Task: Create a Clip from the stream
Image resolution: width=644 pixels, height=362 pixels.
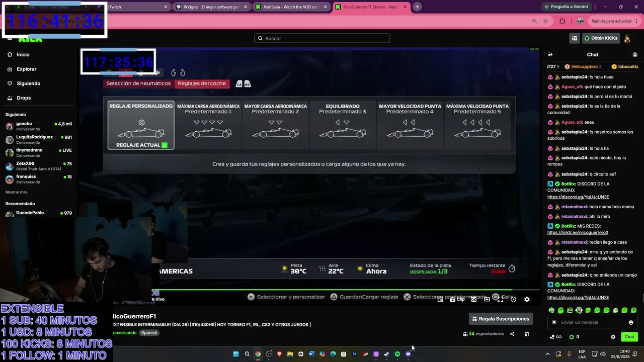Action: pyautogui.click(x=457, y=299)
